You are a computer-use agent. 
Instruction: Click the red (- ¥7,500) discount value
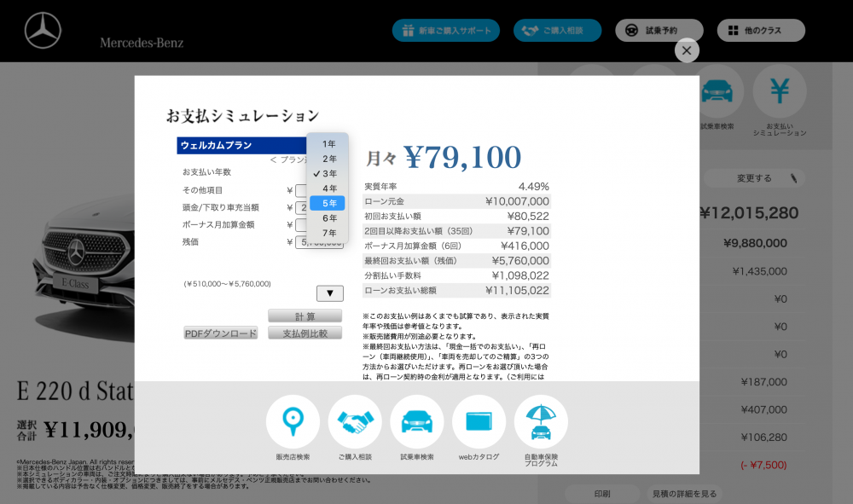coord(763,465)
